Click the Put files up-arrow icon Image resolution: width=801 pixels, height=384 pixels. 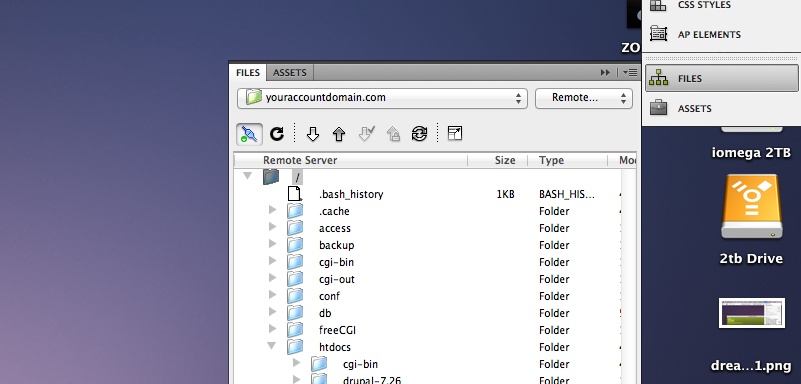coord(339,134)
